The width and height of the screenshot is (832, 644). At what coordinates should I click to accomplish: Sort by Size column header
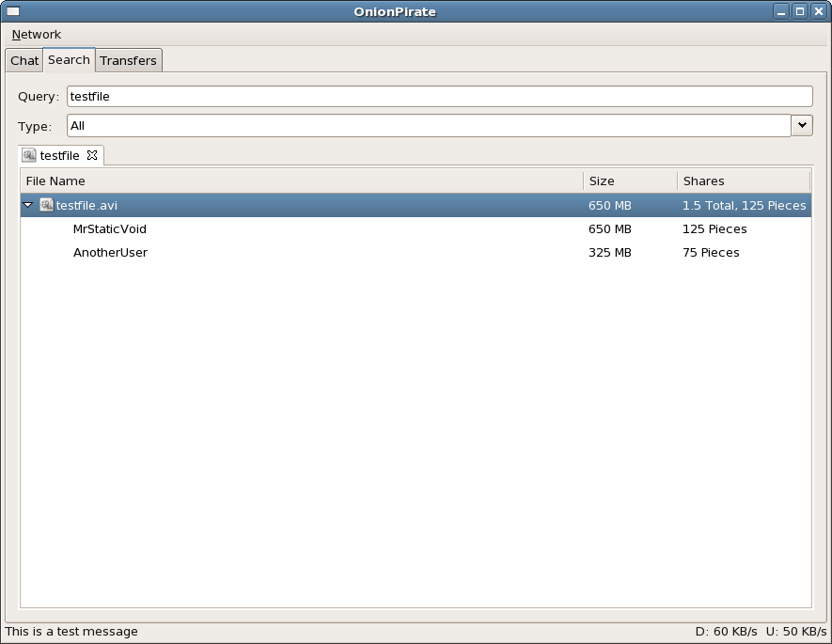tap(629, 181)
